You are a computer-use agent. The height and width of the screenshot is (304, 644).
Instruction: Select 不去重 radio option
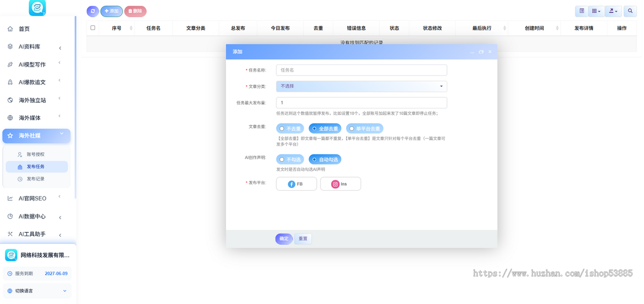click(x=290, y=129)
